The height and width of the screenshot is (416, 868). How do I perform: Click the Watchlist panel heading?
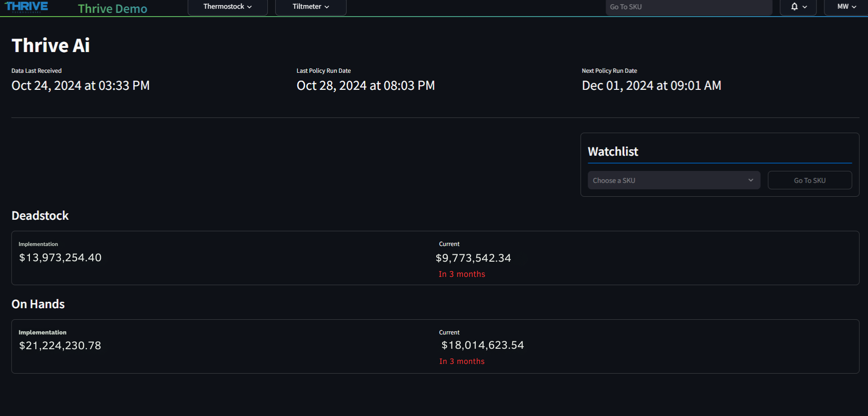tap(613, 152)
